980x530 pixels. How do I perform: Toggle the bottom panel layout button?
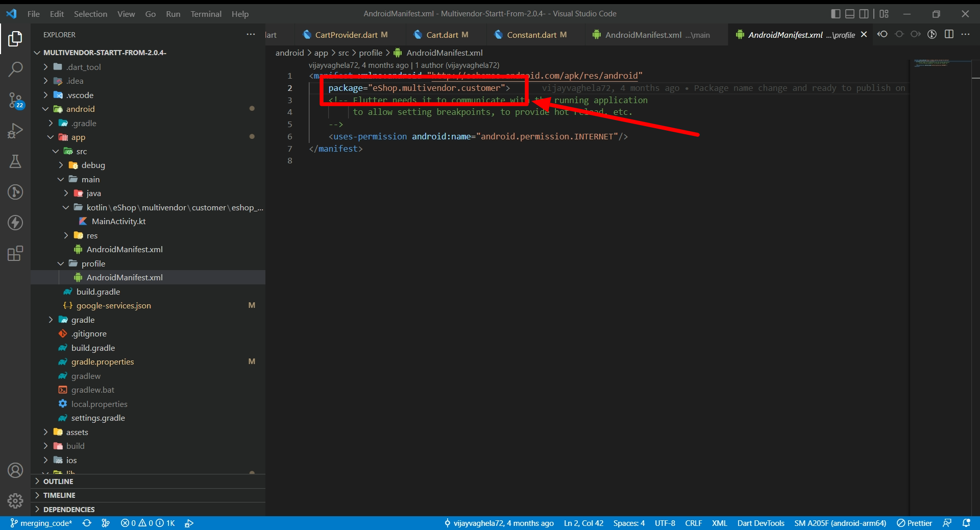pyautogui.click(x=850, y=14)
